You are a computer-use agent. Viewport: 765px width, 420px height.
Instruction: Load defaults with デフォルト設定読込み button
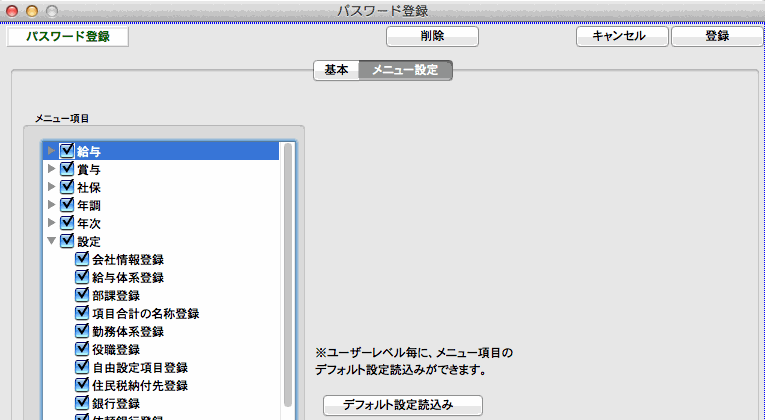click(403, 405)
